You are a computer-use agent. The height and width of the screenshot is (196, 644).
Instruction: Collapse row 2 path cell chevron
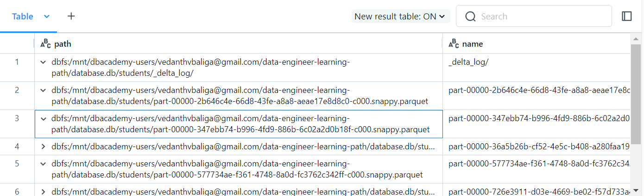44,90
